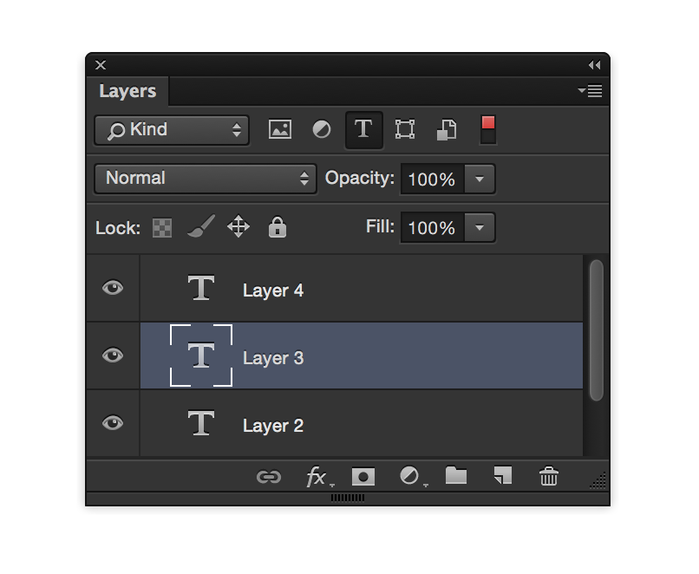Screen dimensions: 699x574
Task: Open the Normal blend mode dropdown
Action: pos(205,178)
